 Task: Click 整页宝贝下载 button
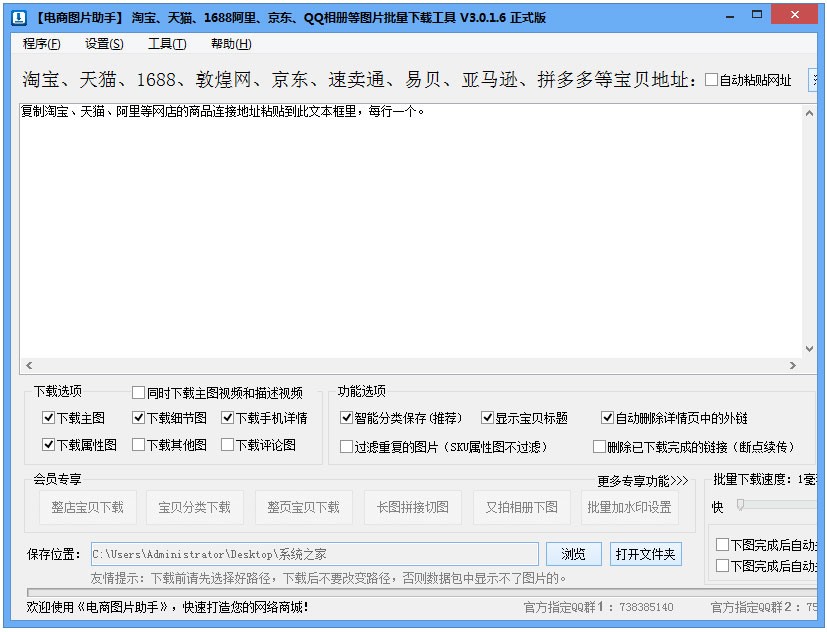click(x=304, y=507)
